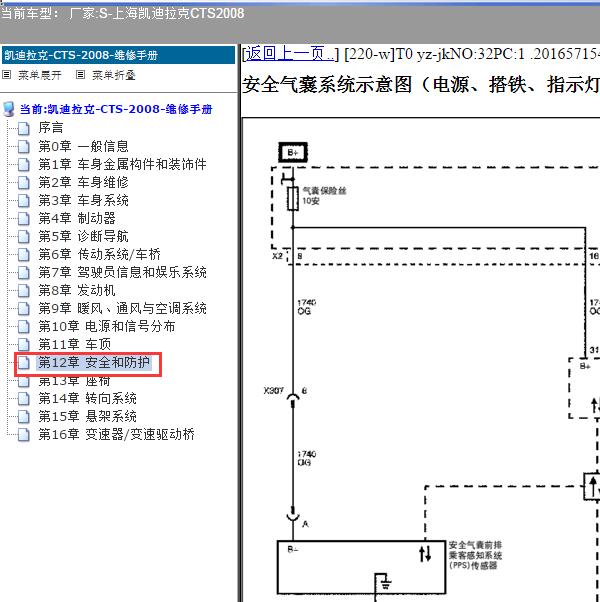The width and height of the screenshot is (600, 602).
Task: Click the page icon beside 第8章 发动机
Action: tap(24, 291)
